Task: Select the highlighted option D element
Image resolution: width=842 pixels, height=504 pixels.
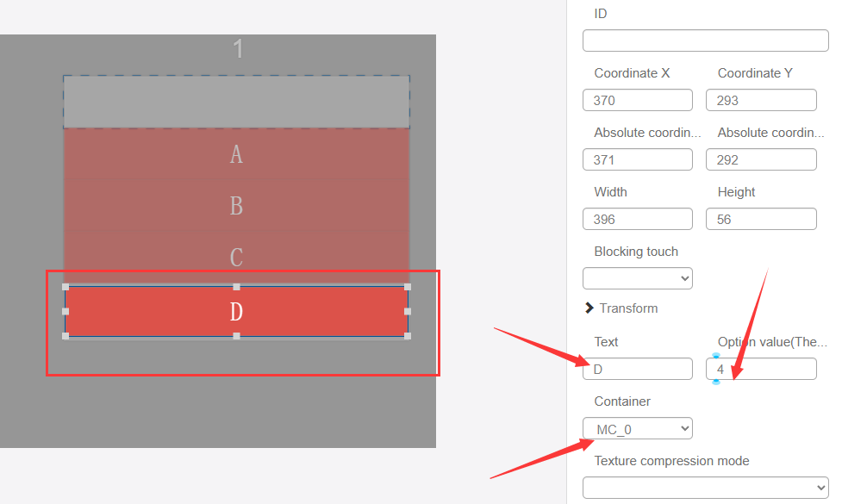Action: [236, 311]
